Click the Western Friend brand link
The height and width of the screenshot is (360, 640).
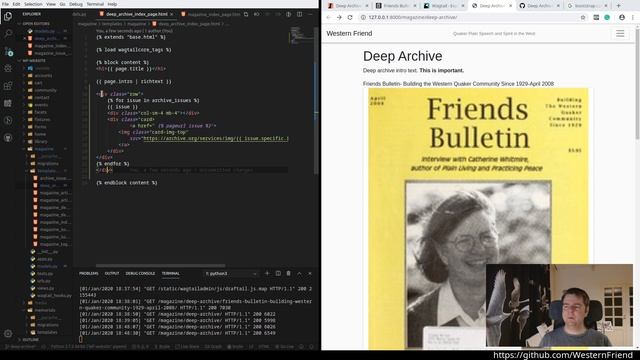[349, 33]
